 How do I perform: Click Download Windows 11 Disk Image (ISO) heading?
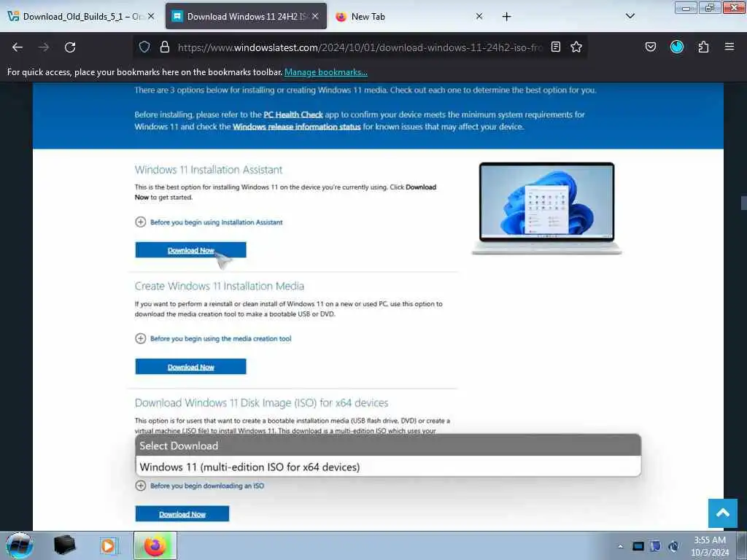[x=261, y=402]
